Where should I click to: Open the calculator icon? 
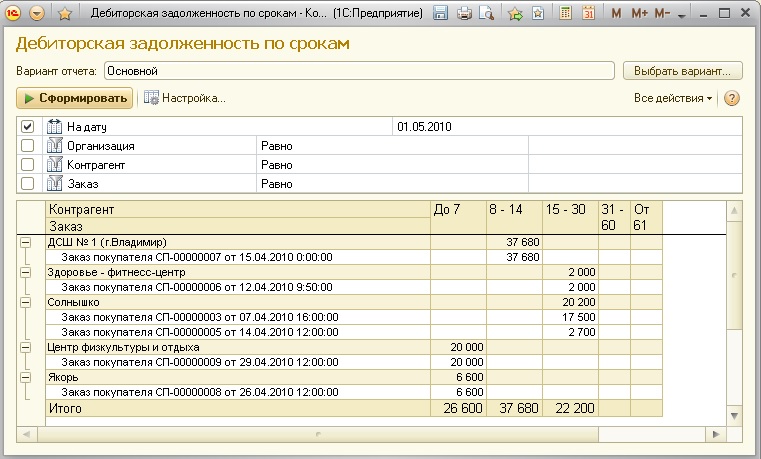pyautogui.click(x=565, y=13)
